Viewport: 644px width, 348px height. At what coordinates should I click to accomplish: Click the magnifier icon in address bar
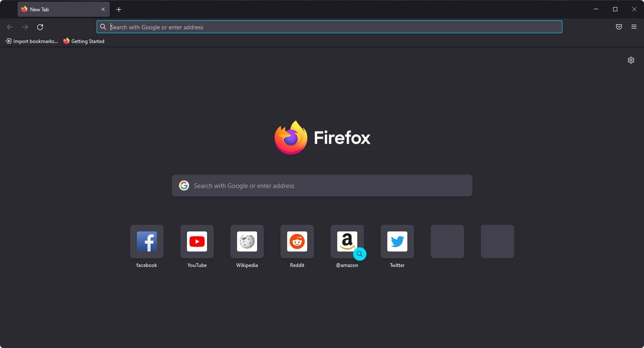point(103,27)
